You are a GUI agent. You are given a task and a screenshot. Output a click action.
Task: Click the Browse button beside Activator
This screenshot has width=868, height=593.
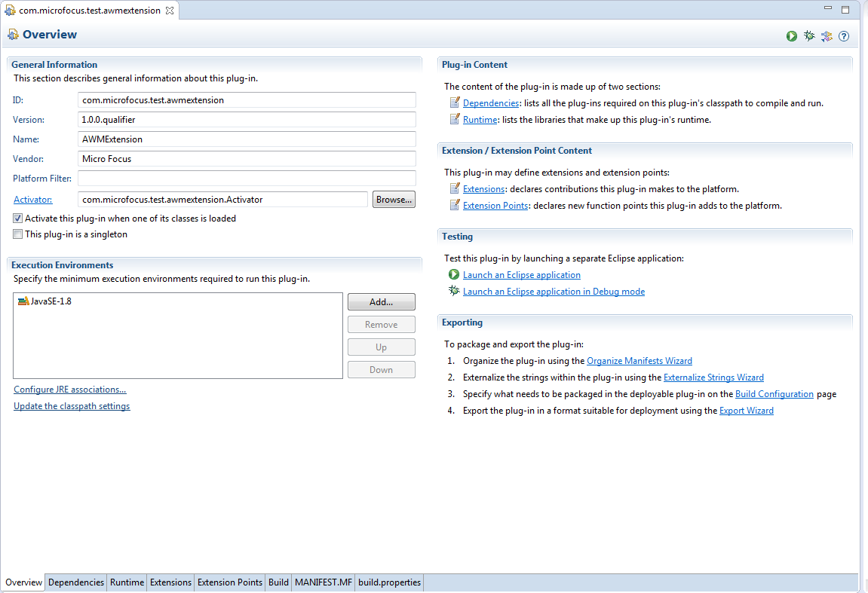(x=393, y=199)
